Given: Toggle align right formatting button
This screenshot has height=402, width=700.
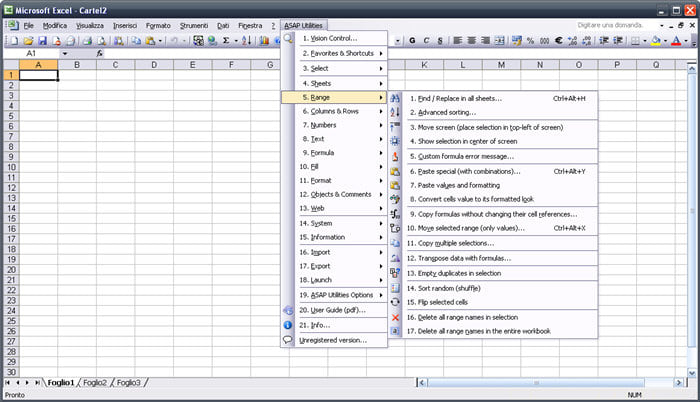Looking at the screenshot, I should coord(486,41).
